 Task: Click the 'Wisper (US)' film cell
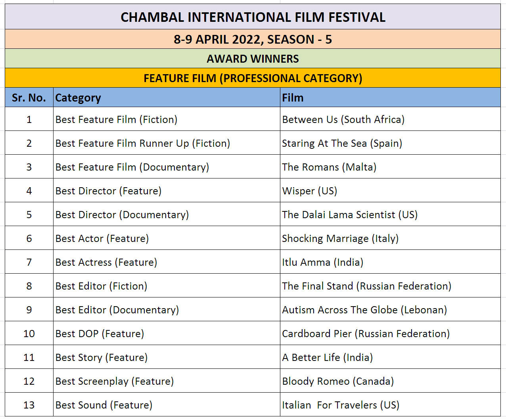[390, 190]
